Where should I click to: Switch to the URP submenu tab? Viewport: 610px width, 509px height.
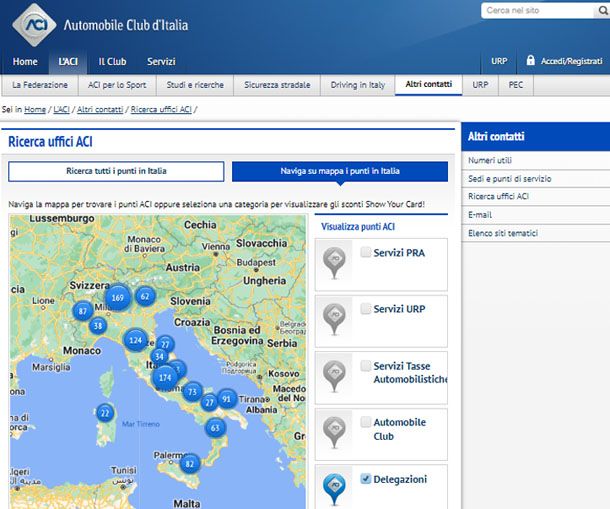click(x=480, y=85)
